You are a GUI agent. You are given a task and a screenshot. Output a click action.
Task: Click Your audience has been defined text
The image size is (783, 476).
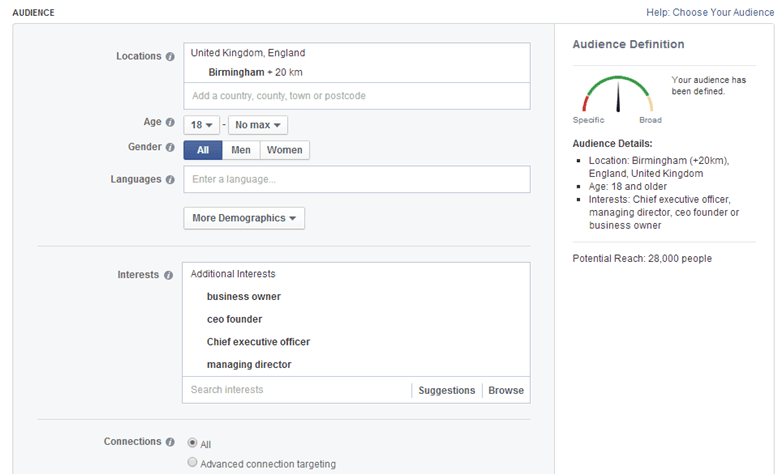[709, 85]
